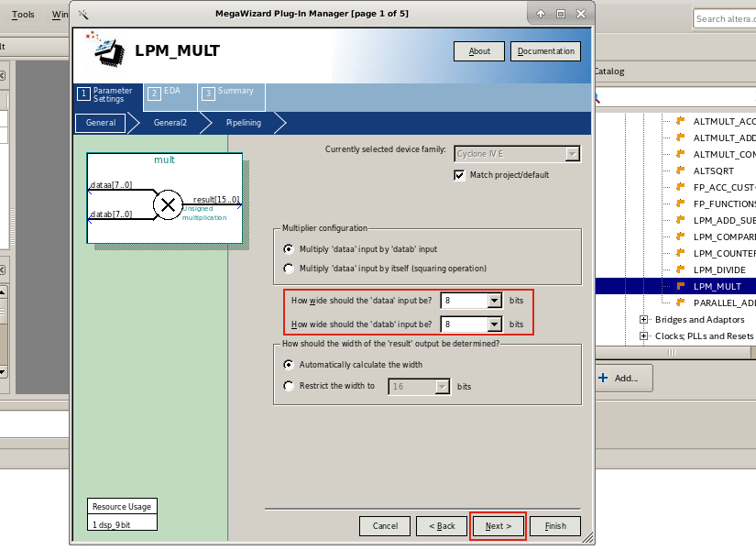Viewport: 756px width, 550px height.
Task: Open the 'dataa' input width dropdown
Action: coord(494,301)
